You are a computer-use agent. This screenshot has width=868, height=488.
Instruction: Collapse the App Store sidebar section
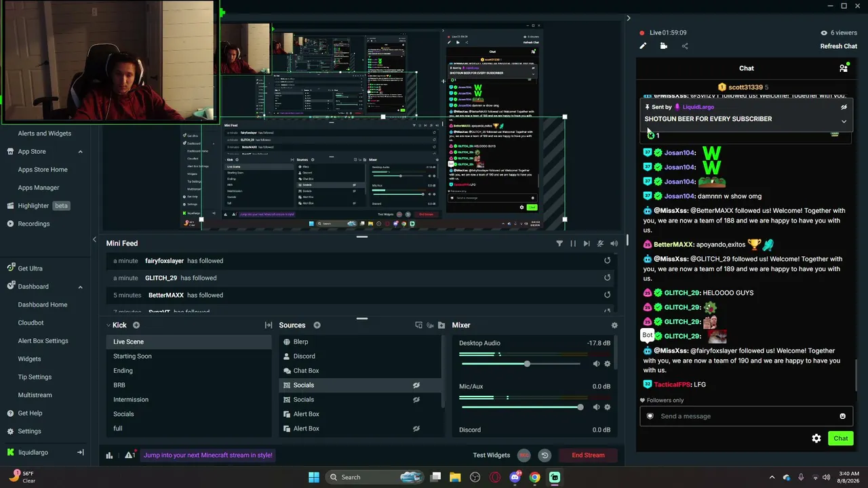coord(80,152)
